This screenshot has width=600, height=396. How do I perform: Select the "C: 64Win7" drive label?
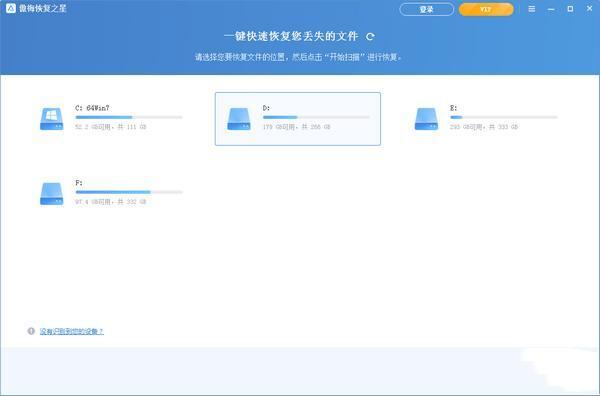click(x=92, y=108)
